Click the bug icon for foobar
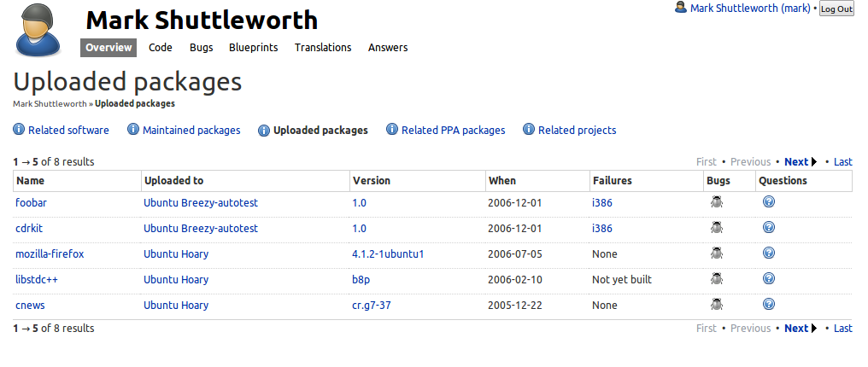 coord(716,203)
